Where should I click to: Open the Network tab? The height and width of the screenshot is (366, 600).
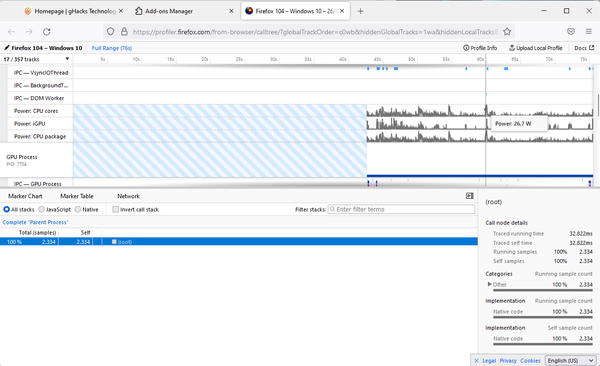[x=129, y=196]
